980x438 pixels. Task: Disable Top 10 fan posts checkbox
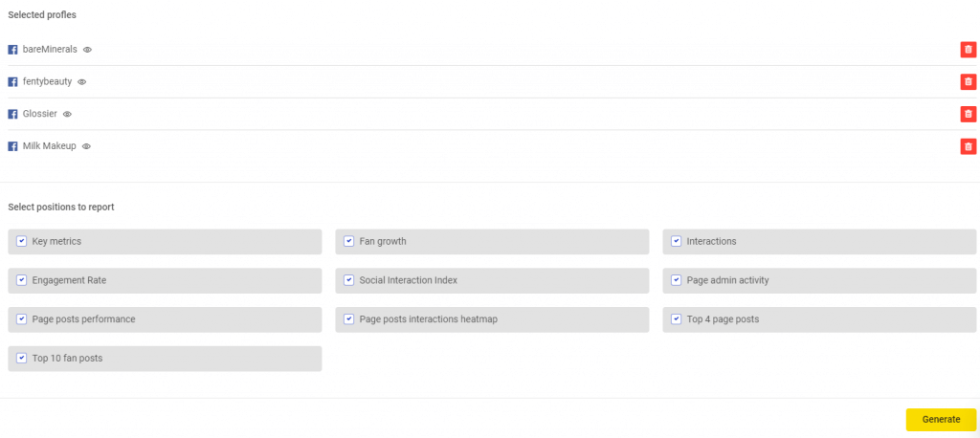[21, 359]
